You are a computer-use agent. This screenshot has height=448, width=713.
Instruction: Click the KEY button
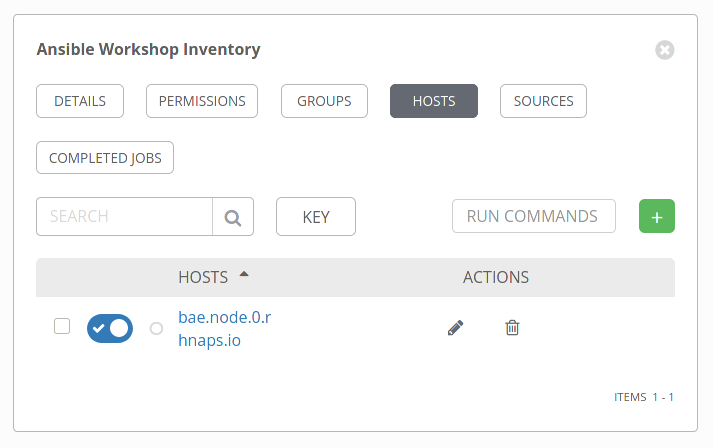pyautogui.click(x=316, y=216)
